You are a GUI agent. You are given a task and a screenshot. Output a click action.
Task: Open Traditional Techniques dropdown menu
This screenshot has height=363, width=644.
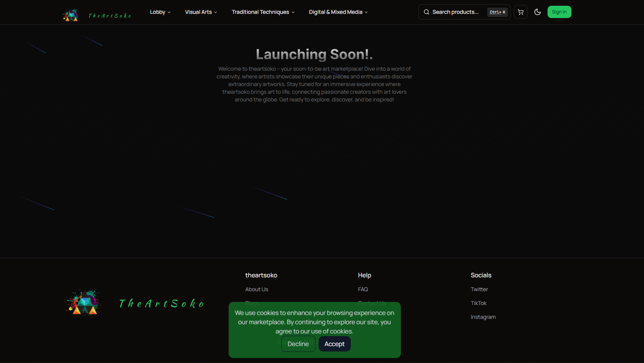pos(263,12)
